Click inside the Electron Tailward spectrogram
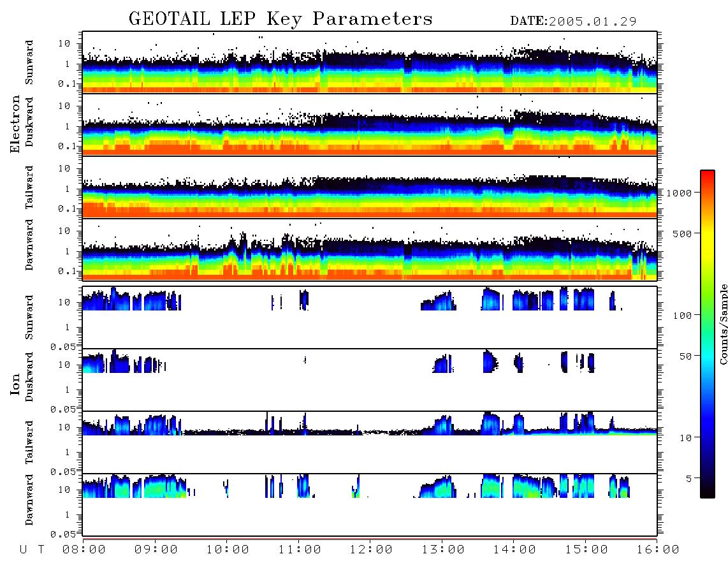Image resolution: width=728 pixels, height=561 pixels. click(370, 187)
